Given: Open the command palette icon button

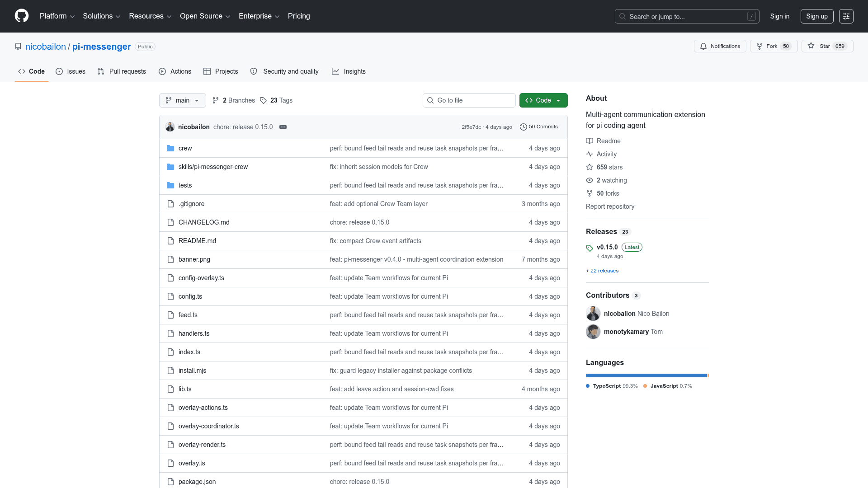Looking at the screenshot, I should pos(846,16).
